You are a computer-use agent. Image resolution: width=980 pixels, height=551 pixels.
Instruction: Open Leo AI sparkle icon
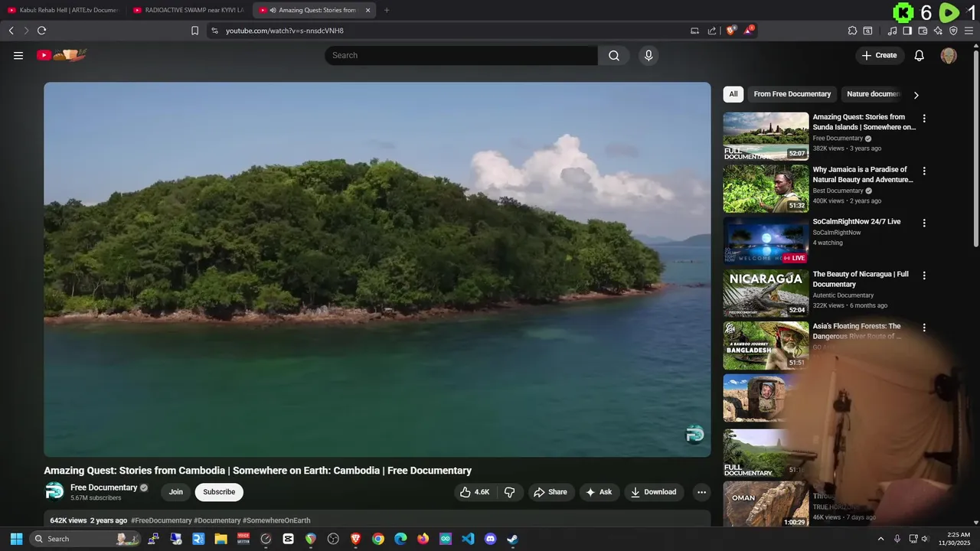[938, 31]
